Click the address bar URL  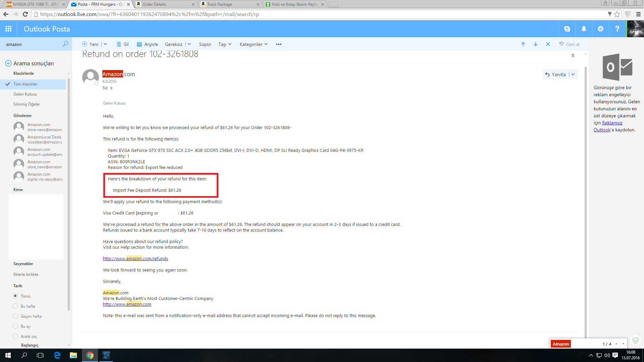(150, 14)
